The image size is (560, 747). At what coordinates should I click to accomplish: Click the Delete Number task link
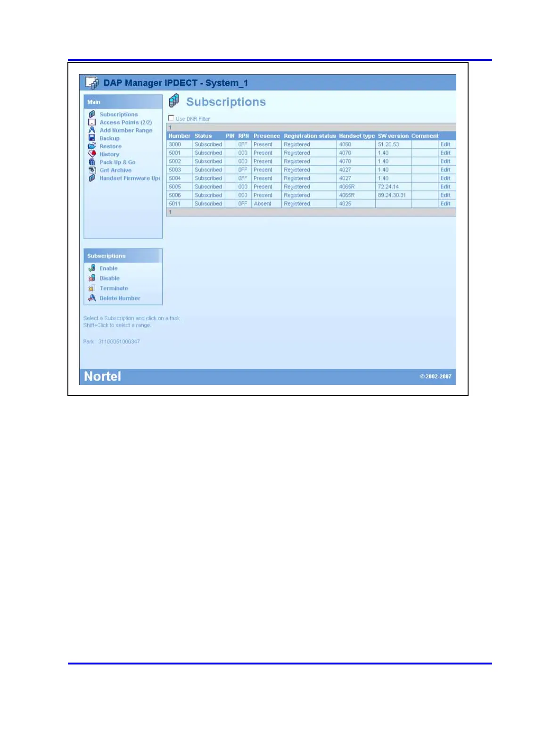120,298
